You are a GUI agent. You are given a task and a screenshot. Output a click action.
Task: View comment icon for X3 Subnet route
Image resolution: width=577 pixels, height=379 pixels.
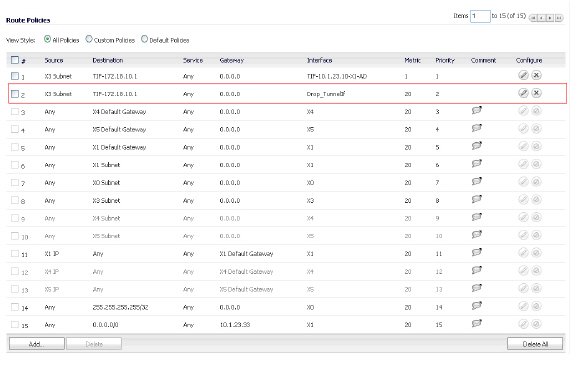click(477, 199)
